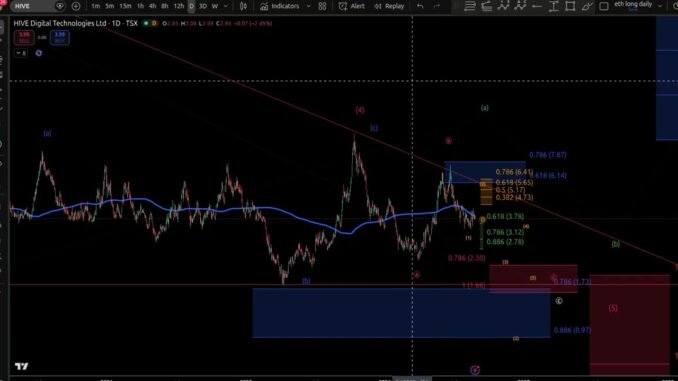Click the orange D data badge in legend
Image resolution: width=678 pixels, height=381 pixels.
(x=154, y=23)
